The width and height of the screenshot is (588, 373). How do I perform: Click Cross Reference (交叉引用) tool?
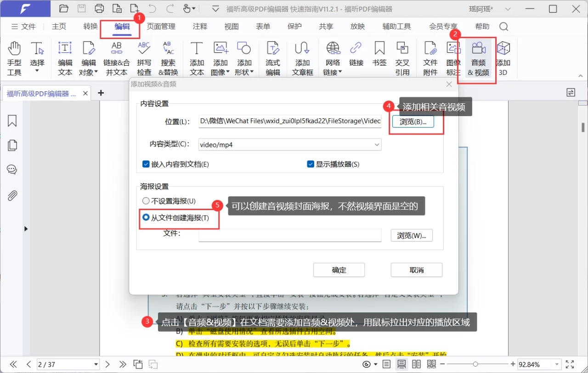pos(402,58)
